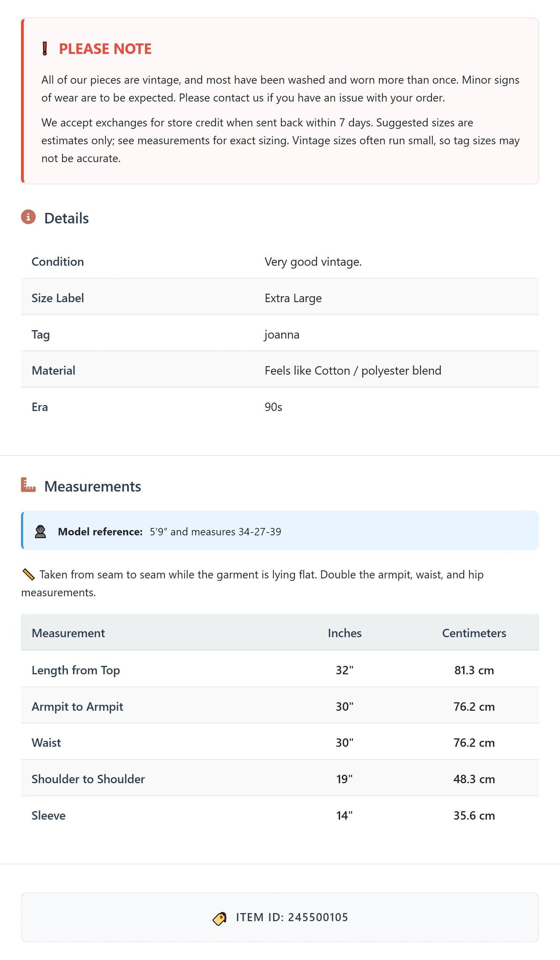Click the price tag icon beside Item ID
The height and width of the screenshot is (960, 560).
(x=220, y=919)
